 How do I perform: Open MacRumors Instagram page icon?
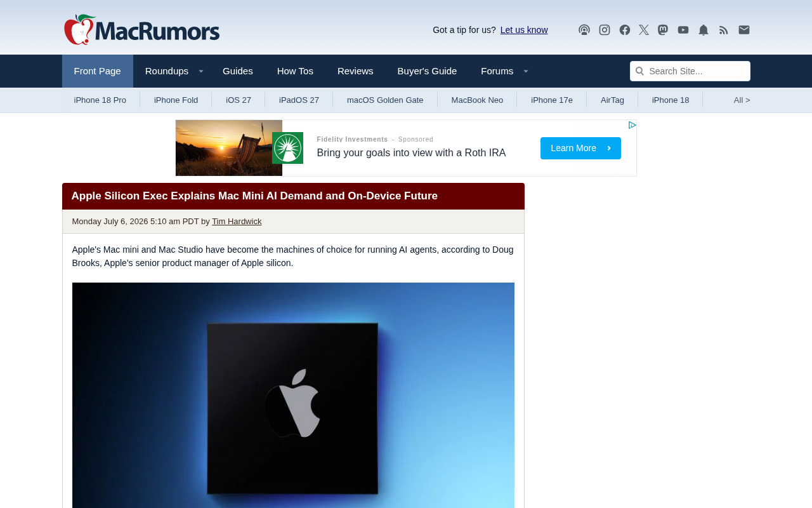pyautogui.click(x=605, y=30)
